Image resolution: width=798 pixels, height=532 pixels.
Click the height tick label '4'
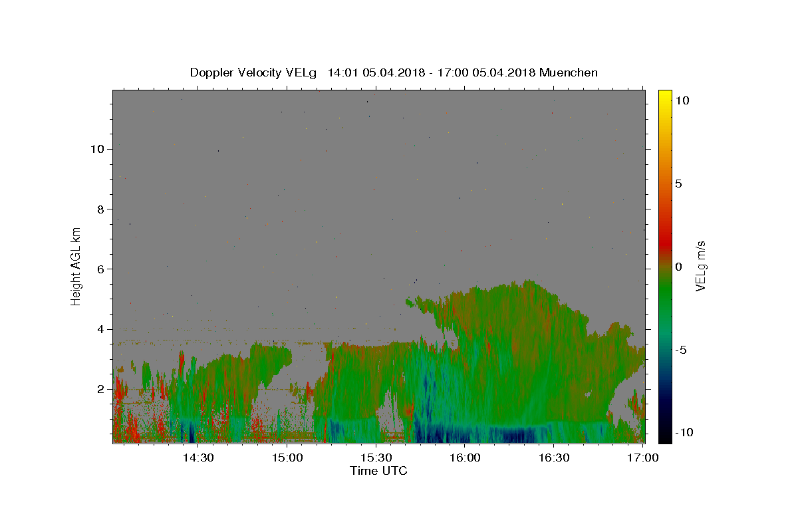(100, 329)
